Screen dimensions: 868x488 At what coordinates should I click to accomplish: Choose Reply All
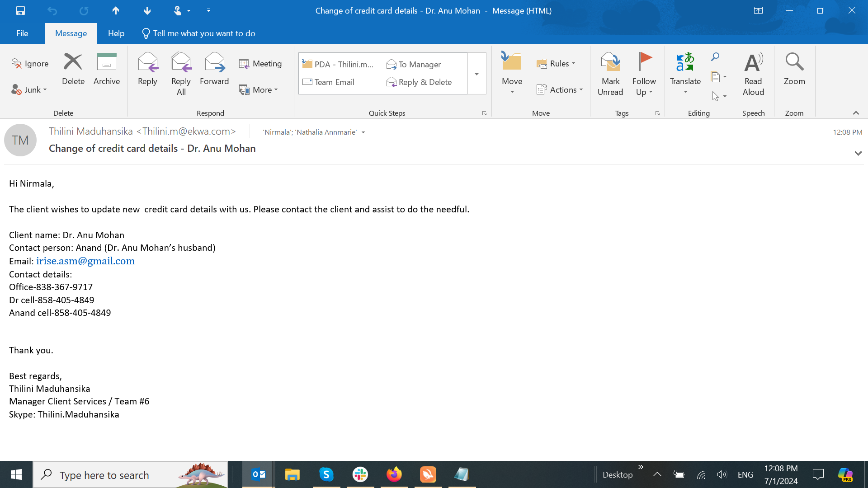pos(181,74)
